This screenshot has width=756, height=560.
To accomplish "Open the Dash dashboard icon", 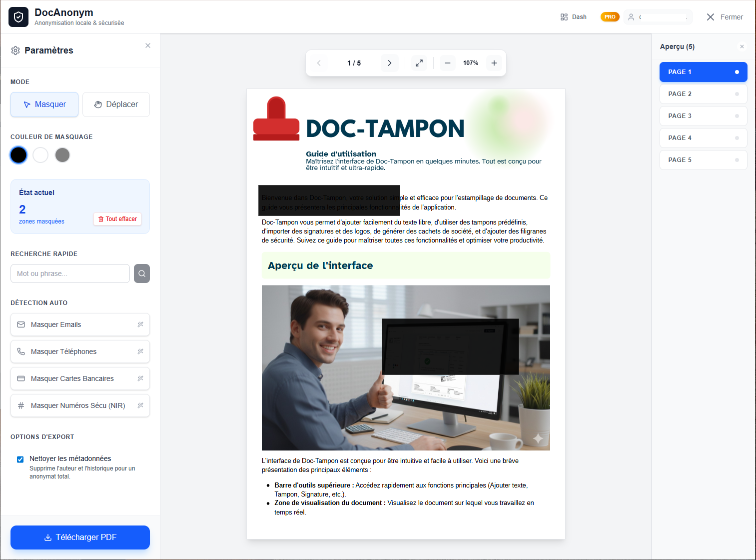I will (573, 17).
